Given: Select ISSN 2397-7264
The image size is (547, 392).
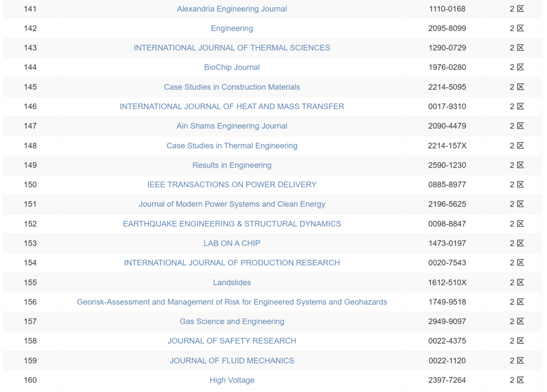Looking at the screenshot, I should [x=447, y=380].
